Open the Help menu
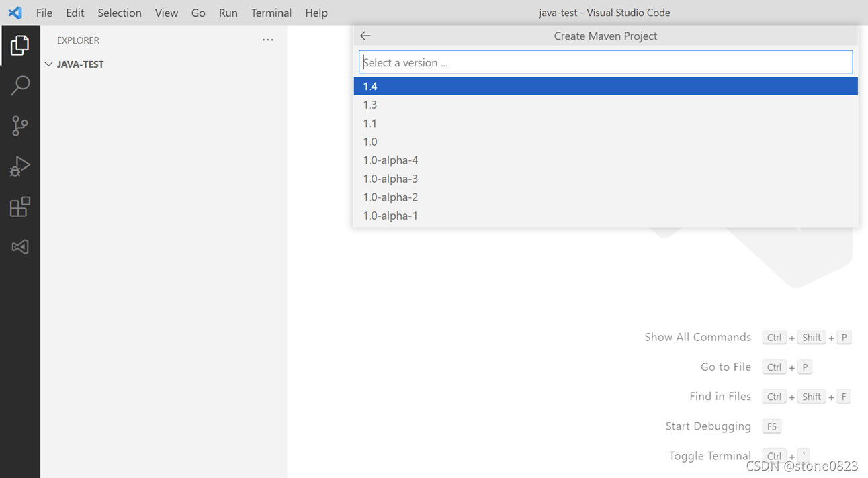Screen dimensions: 868x478 [x=316, y=13]
